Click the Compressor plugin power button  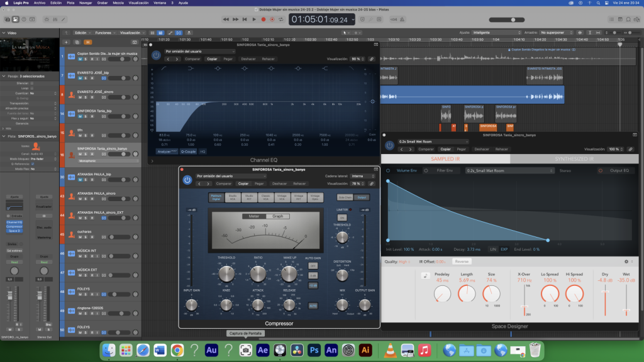coord(187,180)
